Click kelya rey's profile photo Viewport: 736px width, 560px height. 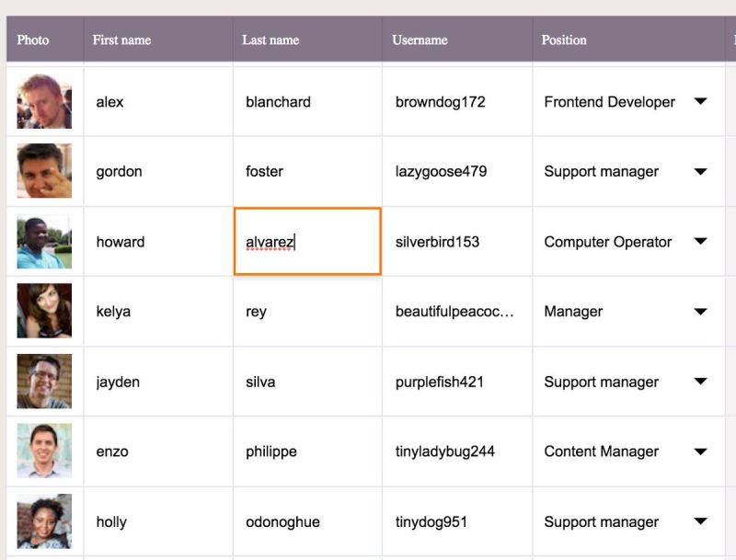click(43, 312)
